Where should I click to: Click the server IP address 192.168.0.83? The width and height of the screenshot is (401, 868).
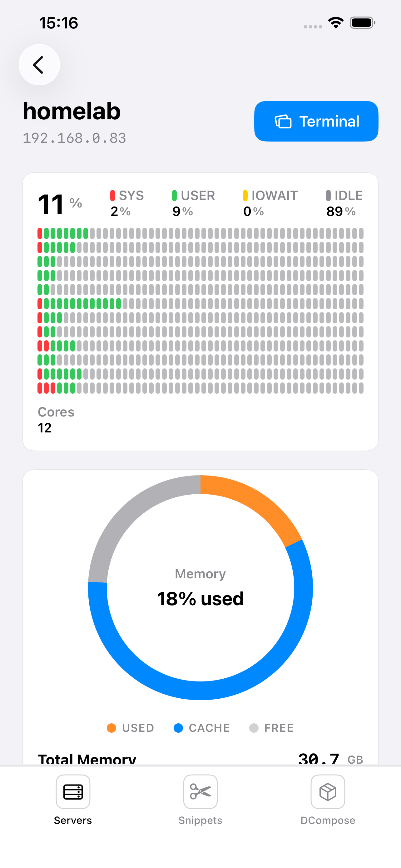click(74, 138)
